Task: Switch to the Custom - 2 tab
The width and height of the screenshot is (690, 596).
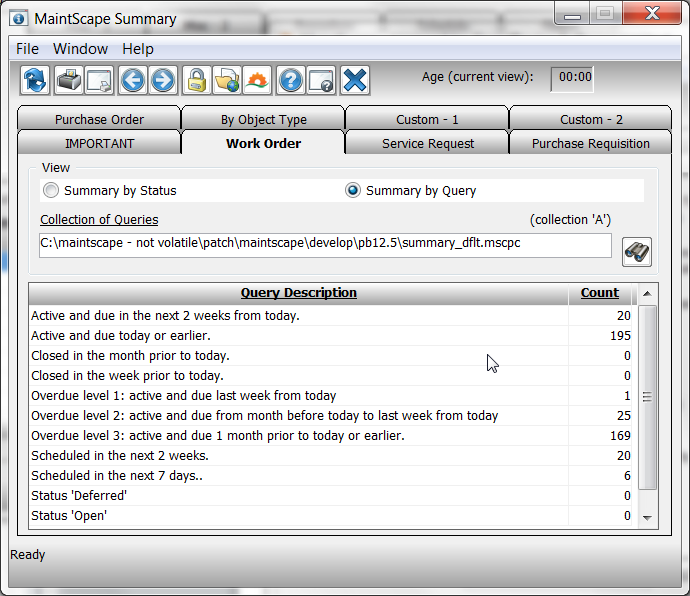Action: point(591,119)
